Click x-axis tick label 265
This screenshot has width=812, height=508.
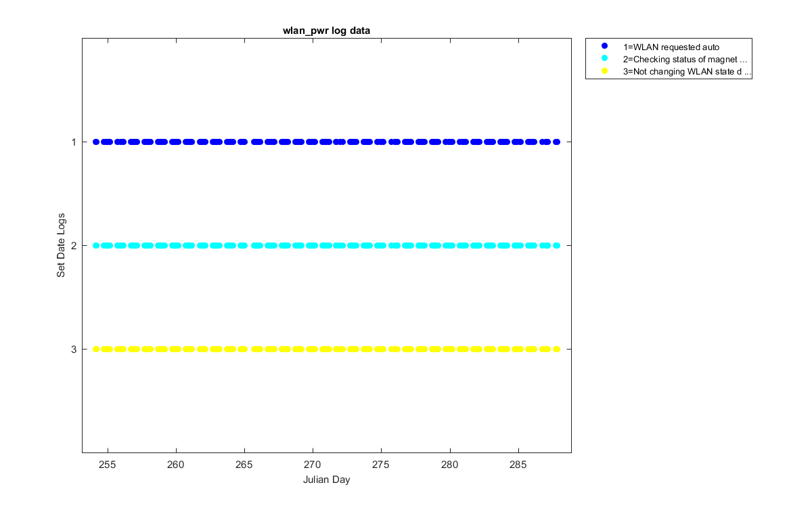tap(244, 465)
